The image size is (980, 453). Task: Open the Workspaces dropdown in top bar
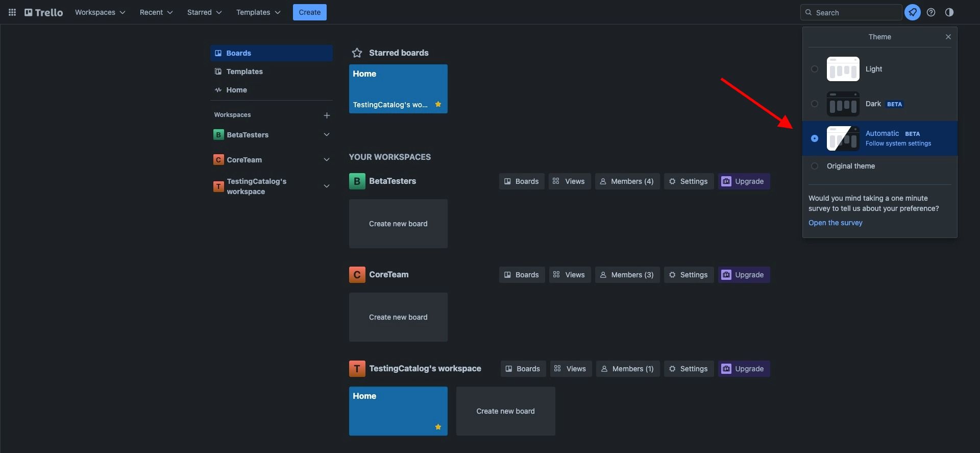100,12
